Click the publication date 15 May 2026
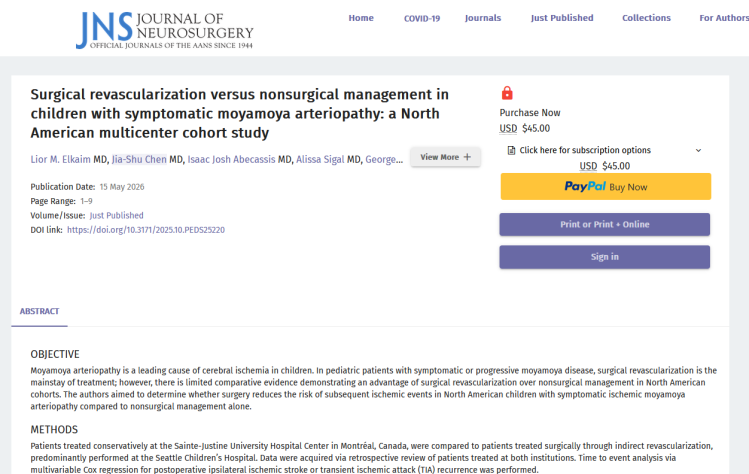Screen dimensions: 749x474 coord(122,187)
